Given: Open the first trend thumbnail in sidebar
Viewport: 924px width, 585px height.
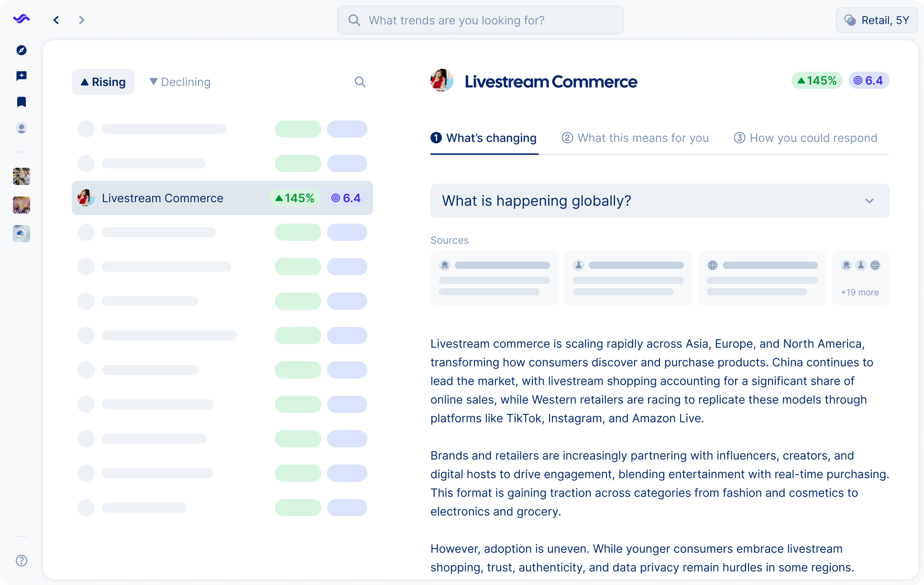Looking at the screenshot, I should 22,176.
